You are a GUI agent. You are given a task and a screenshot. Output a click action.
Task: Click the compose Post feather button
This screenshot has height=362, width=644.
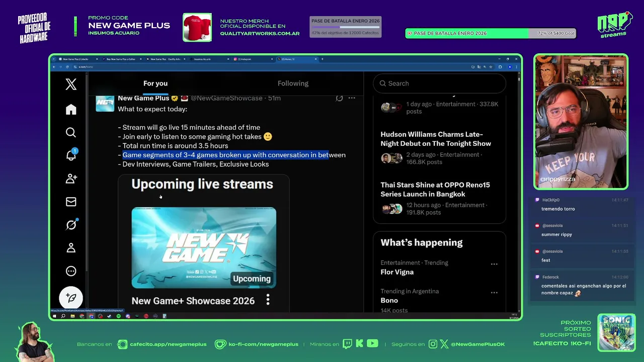[71, 298]
